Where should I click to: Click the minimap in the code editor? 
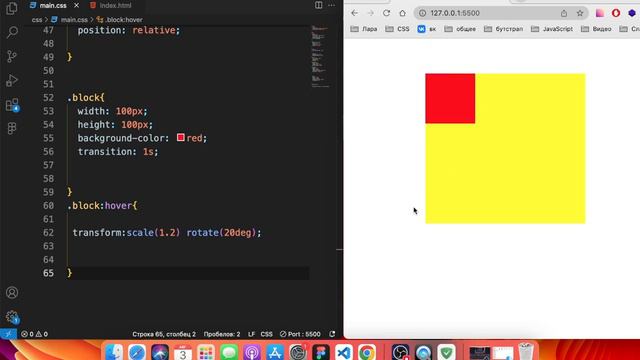(x=320, y=56)
